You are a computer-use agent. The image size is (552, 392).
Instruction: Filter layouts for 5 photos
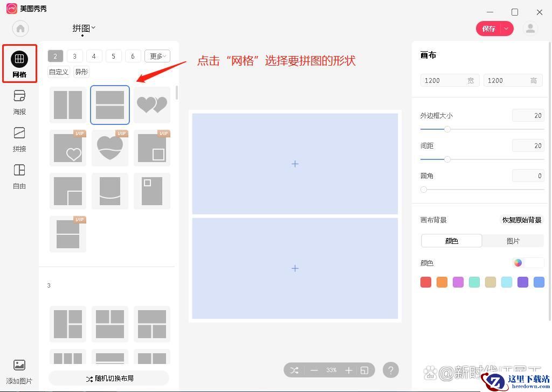113,56
